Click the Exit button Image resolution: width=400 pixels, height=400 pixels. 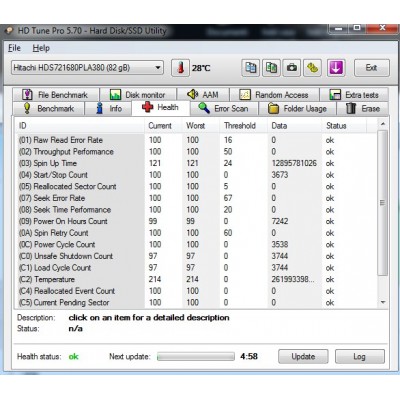(x=372, y=68)
